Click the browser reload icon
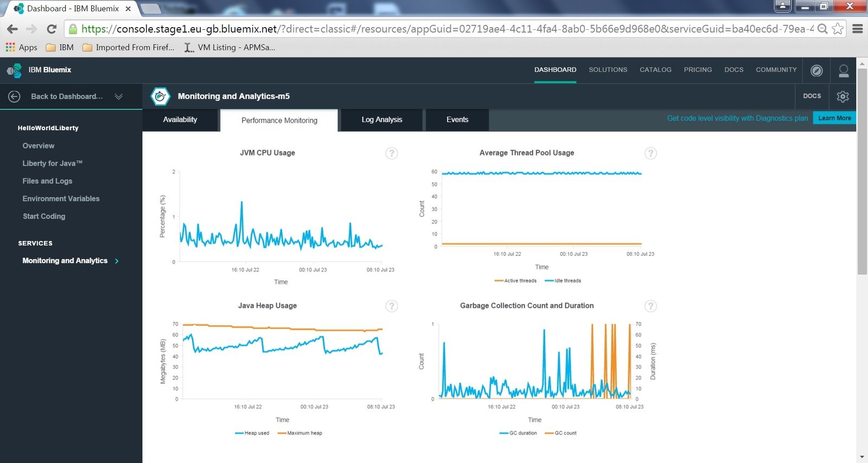 (x=52, y=29)
